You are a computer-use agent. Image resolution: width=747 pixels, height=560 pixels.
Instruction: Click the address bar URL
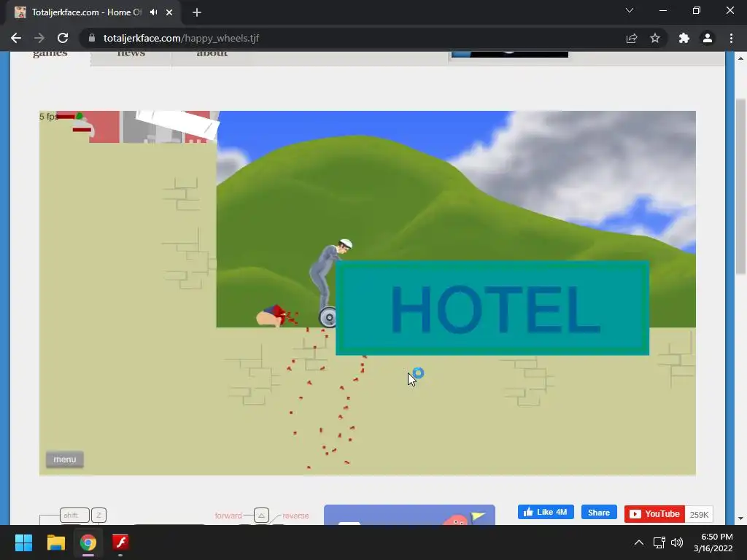181,38
